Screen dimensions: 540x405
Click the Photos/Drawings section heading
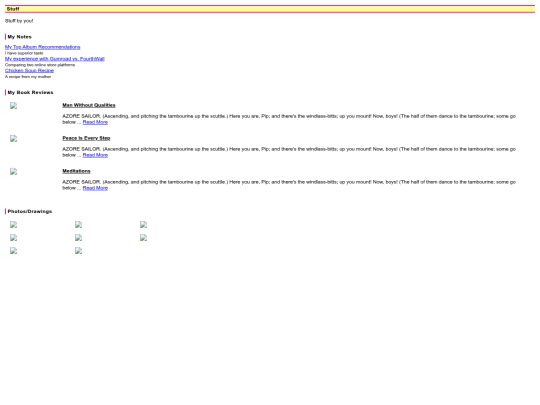(x=30, y=211)
